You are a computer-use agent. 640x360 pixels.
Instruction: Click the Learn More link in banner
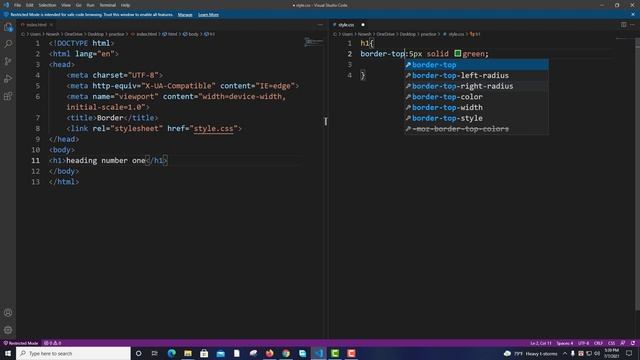[x=208, y=15]
